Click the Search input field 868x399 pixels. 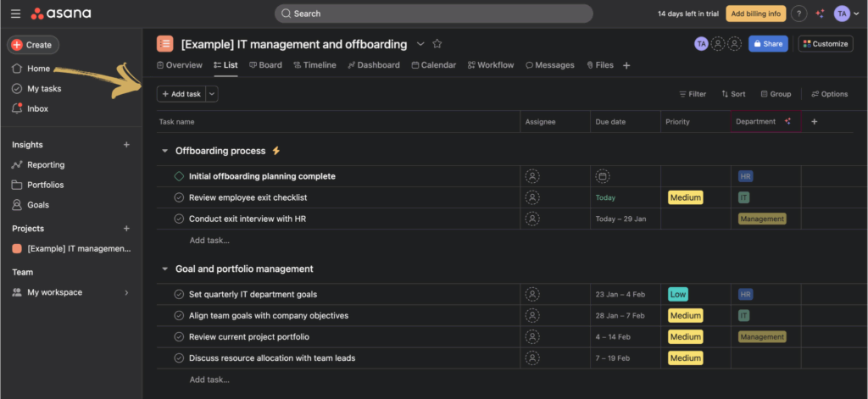pyautogui.click(x=433, y=14)
